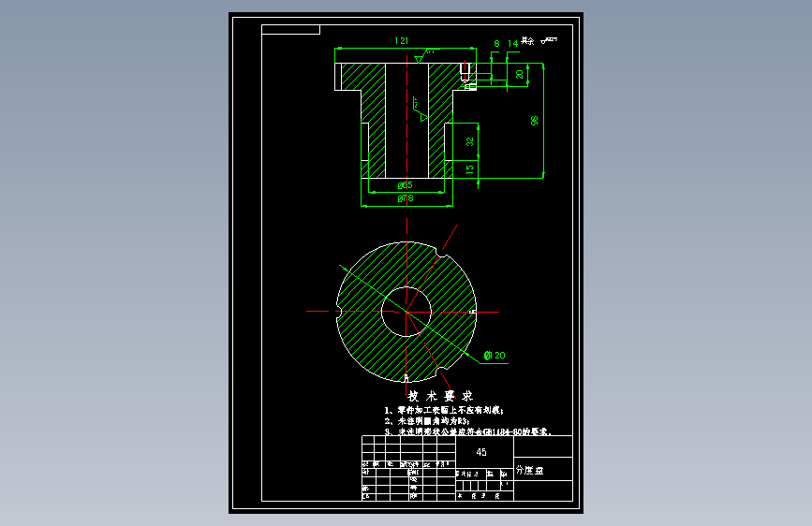
Task: Click the surface roughness symbol beside 其余
Action: coord(549,40)
